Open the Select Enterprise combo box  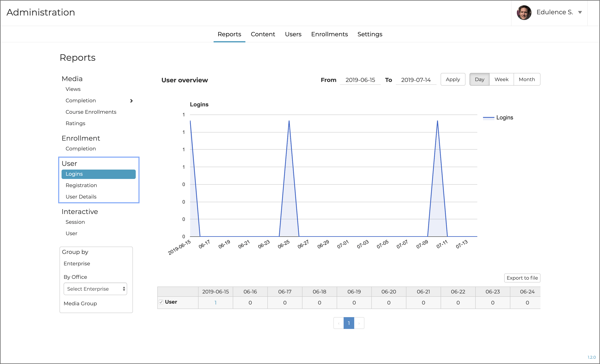click(x=95, y=289)
